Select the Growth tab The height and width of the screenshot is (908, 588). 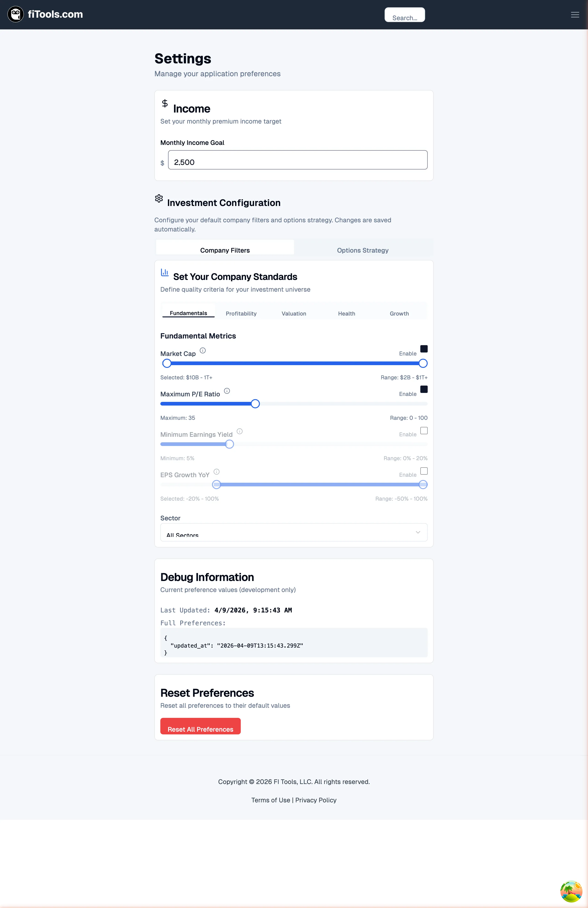[x=399, y=311]
